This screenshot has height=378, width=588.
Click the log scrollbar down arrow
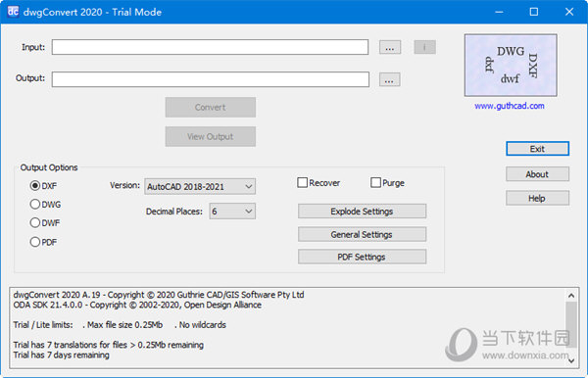[571, 360]
